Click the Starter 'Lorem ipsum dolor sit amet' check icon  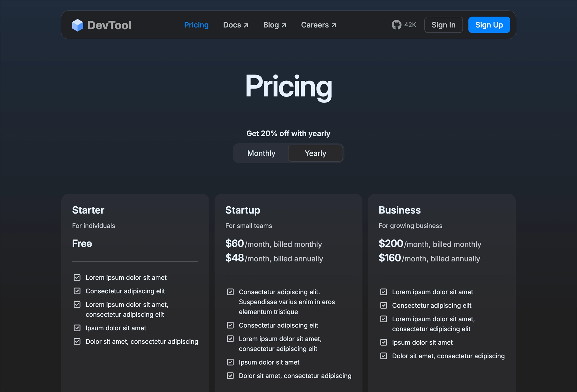[x=77, y=277]
